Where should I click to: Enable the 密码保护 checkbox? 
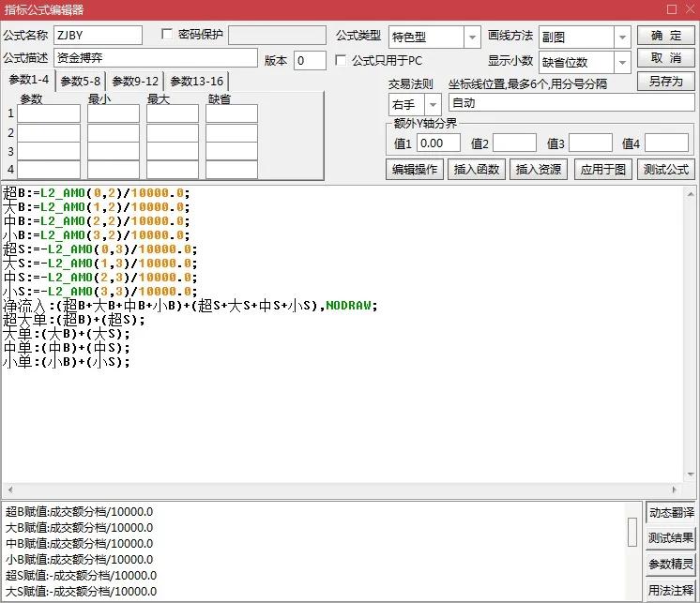(168, 35)
